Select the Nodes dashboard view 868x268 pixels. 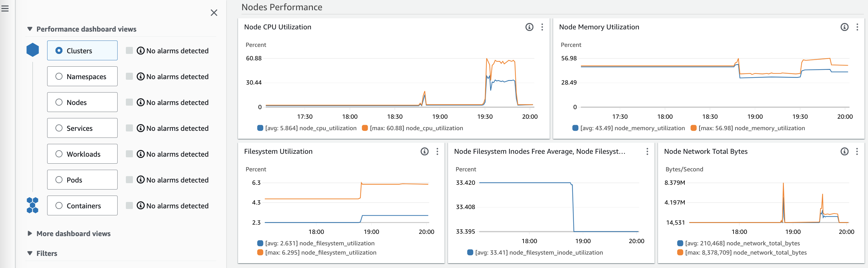(59, 102)
